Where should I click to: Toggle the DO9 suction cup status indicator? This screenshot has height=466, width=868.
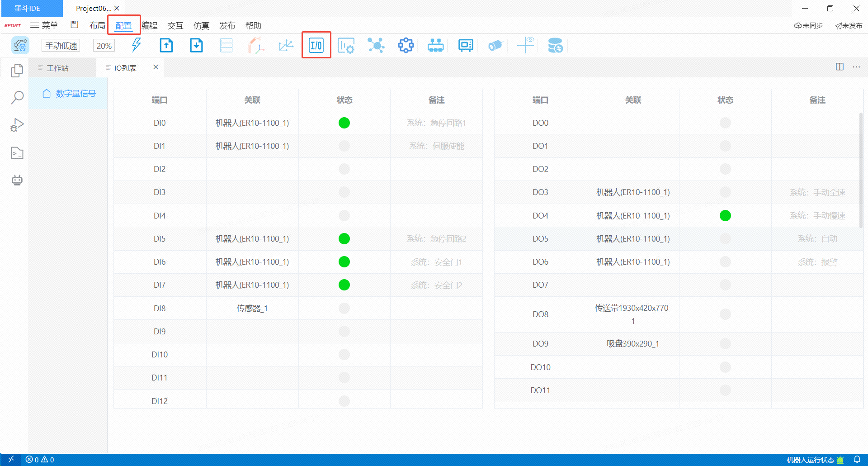click(725, 344)
